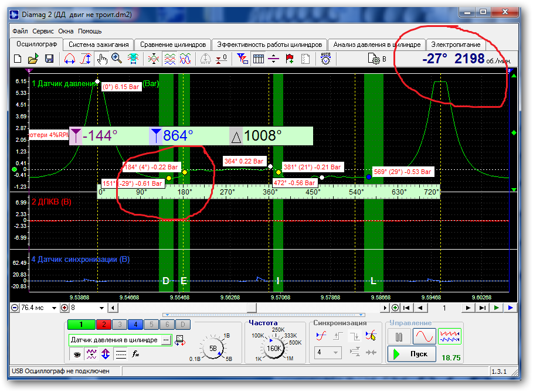Toggle blue channel 4 button
The image size is (533, 392).
point(135,325)
